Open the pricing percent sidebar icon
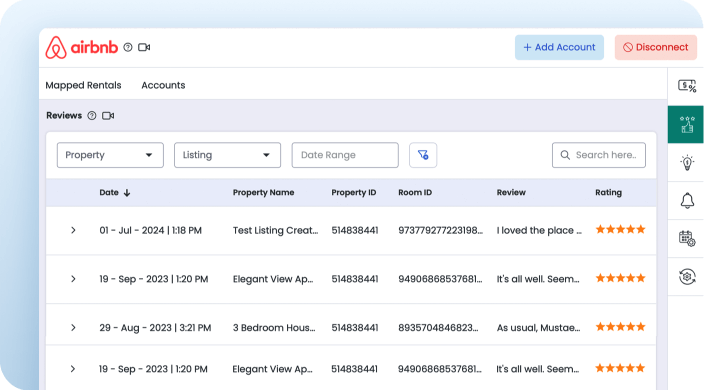704x390 pixels. [x=686, y=86]
